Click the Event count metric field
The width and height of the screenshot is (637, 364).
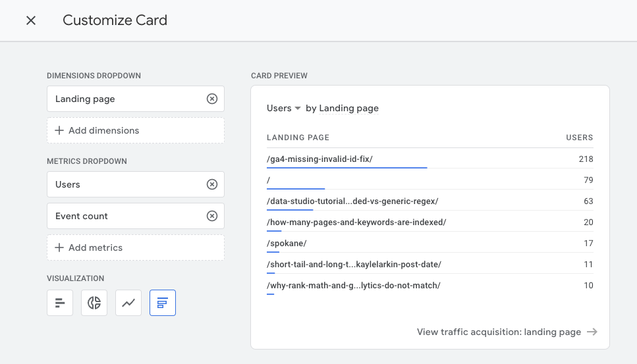click(125, 216)
